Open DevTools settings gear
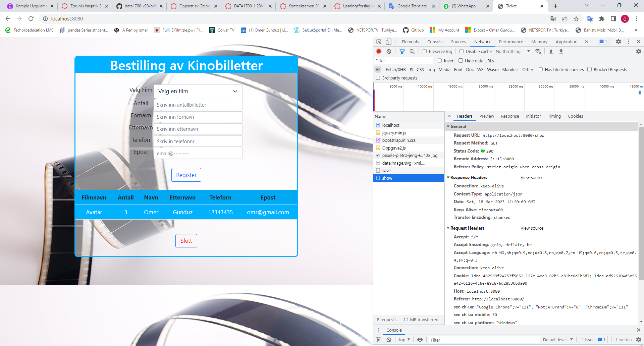Viewport: 644px width, 346px height. [618, 42]
